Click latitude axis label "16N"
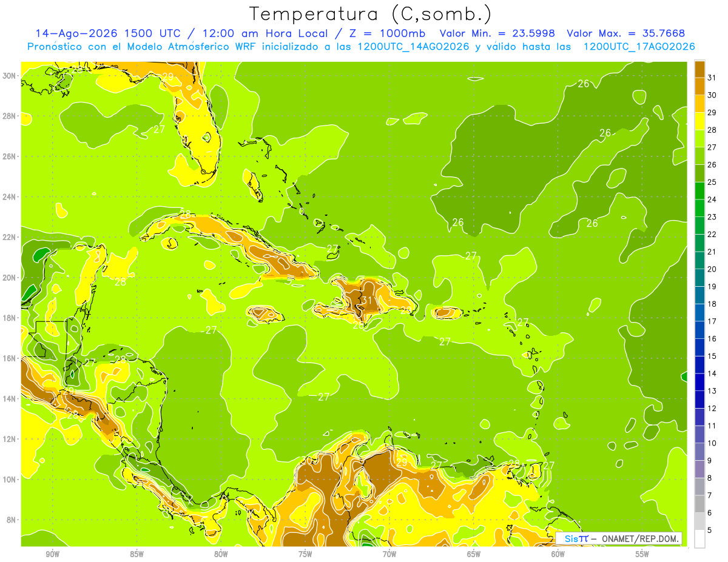 (9, 358)
